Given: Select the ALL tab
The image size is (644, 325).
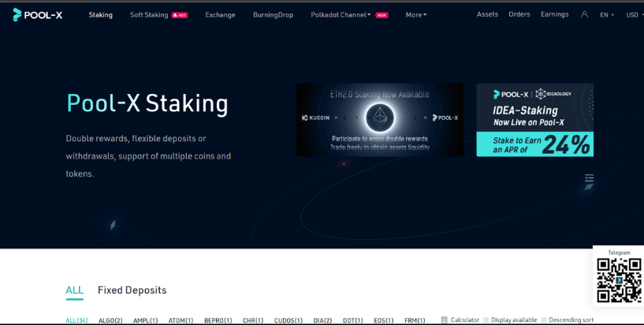Looking at the screenshot, I should point(74,290).
